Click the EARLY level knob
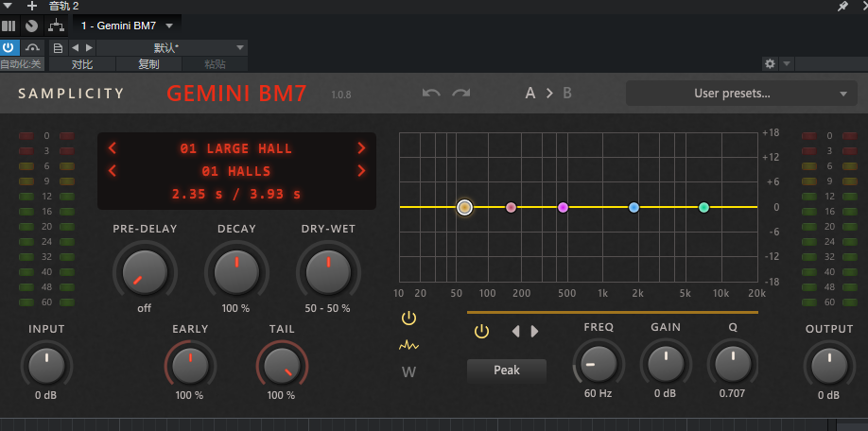The image size is (868, 431). tap(190, 367)
